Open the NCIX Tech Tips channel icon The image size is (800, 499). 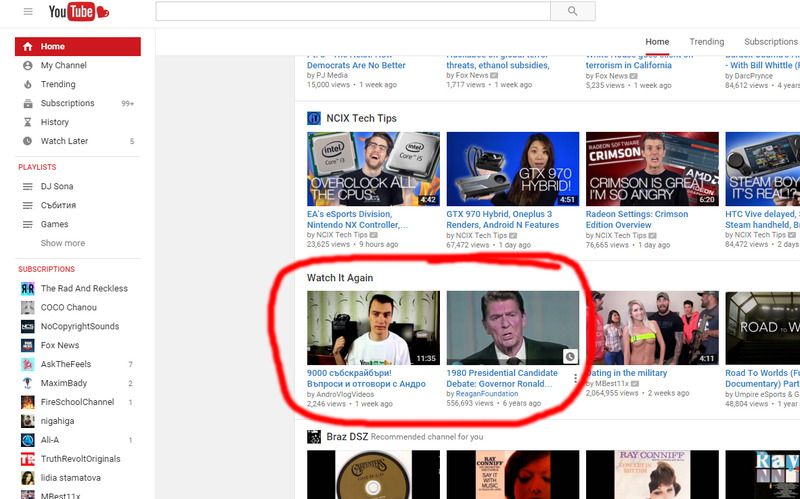(x=314, y=118)
